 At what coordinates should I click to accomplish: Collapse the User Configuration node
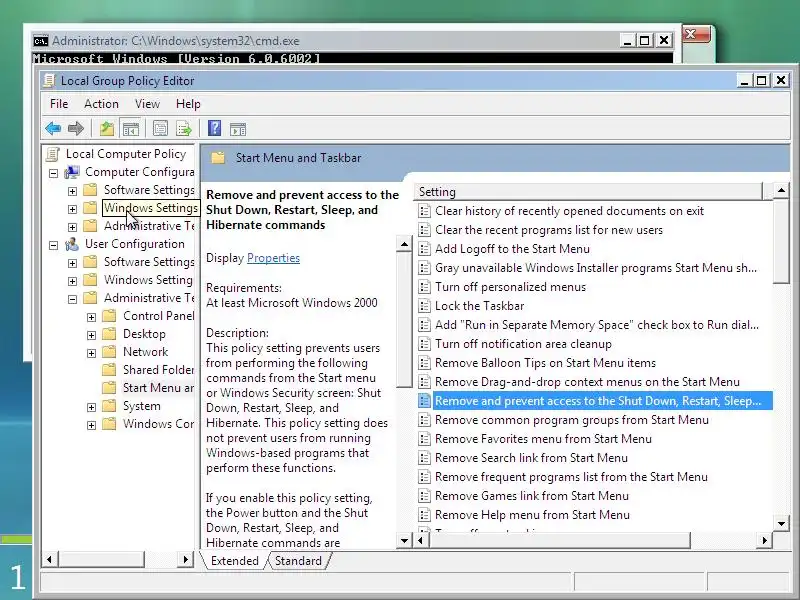(53, 245)
